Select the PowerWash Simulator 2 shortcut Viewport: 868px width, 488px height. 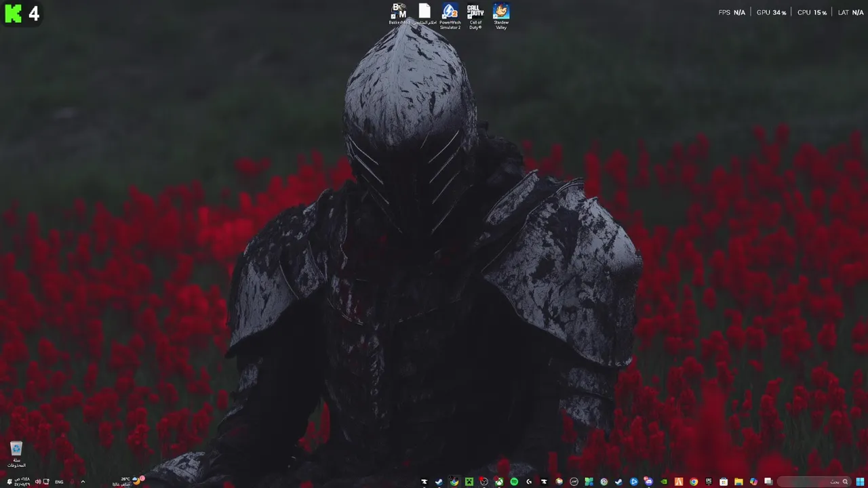tap(450, 16)
